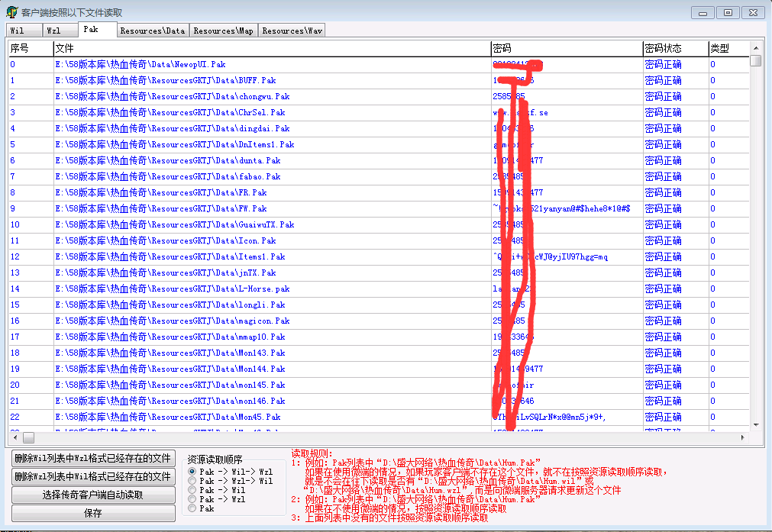Screen dimensions: 772x532
Task: Select the row for mmap10.Pak
Action: [379, 337]
